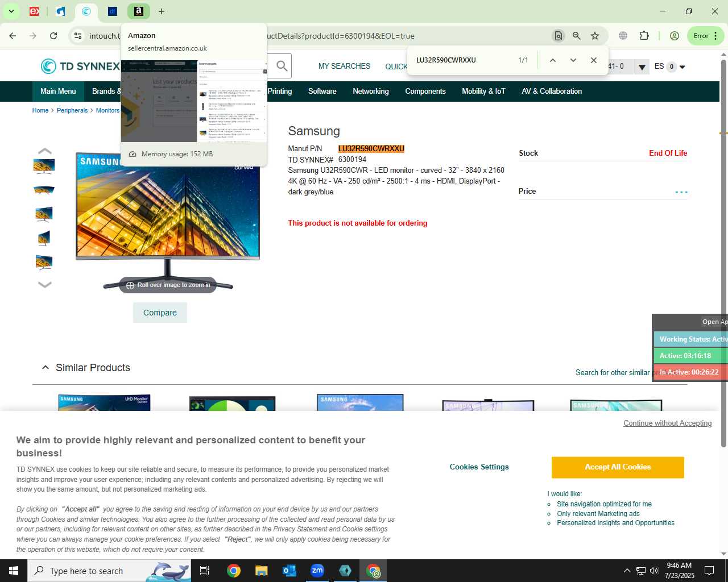Click the TD SYNNEX logo
728x582 pixels.
click(x=80, y=66)
